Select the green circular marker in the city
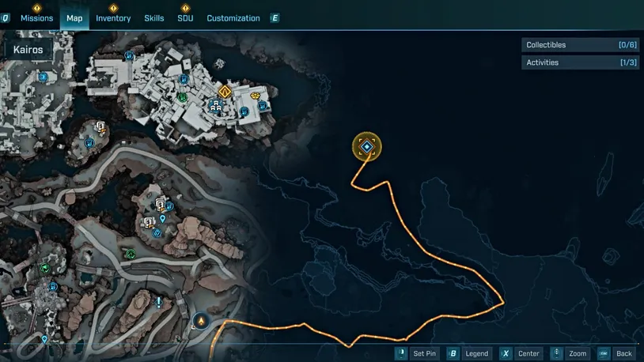The width and height of the screenshot is (644, 362). [182, 97]
